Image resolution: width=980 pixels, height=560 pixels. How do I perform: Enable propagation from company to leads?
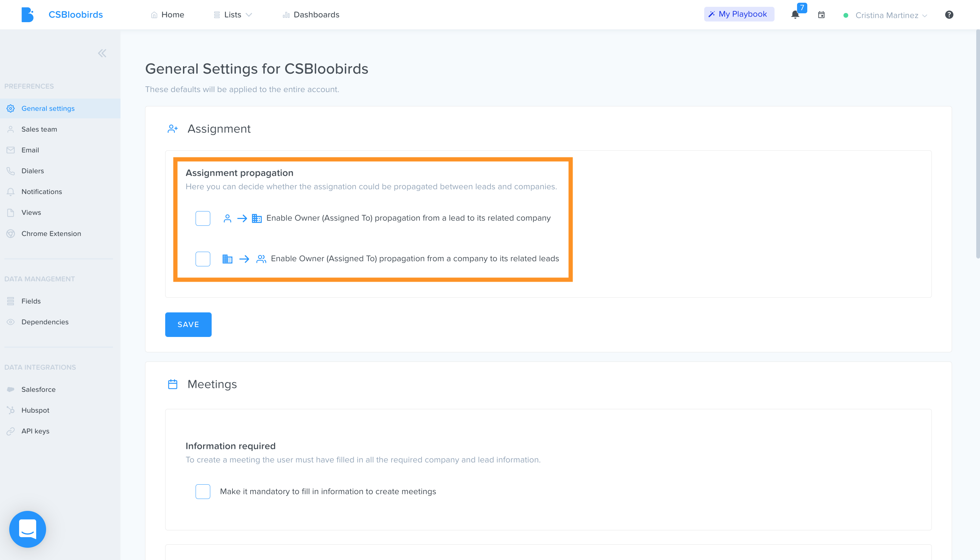pyautogui.click(x=203, y=259)
